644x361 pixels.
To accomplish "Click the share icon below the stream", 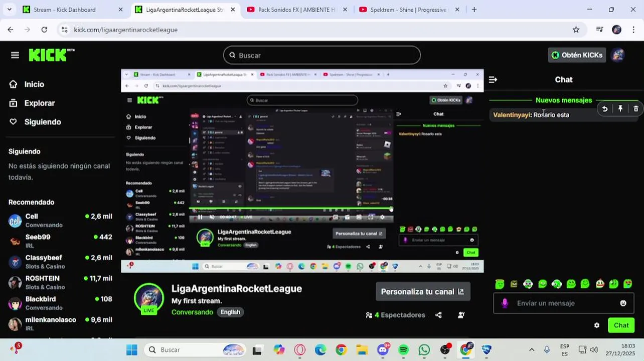I will pyautogui.click(x=439, y=315).
